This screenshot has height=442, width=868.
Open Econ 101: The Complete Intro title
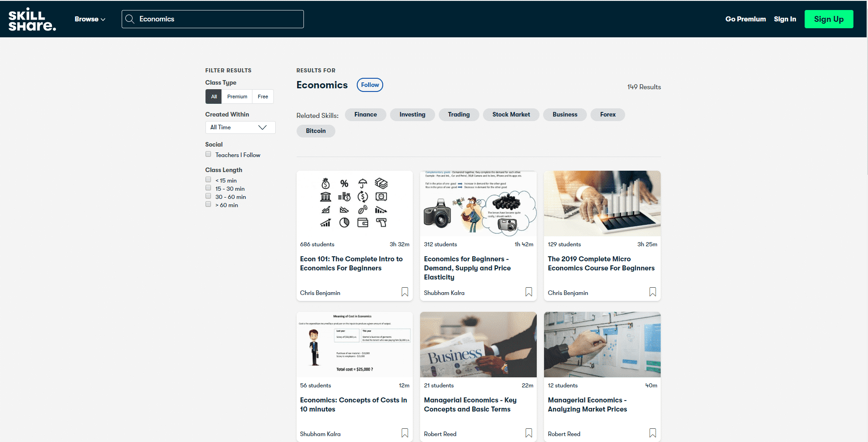351,264
